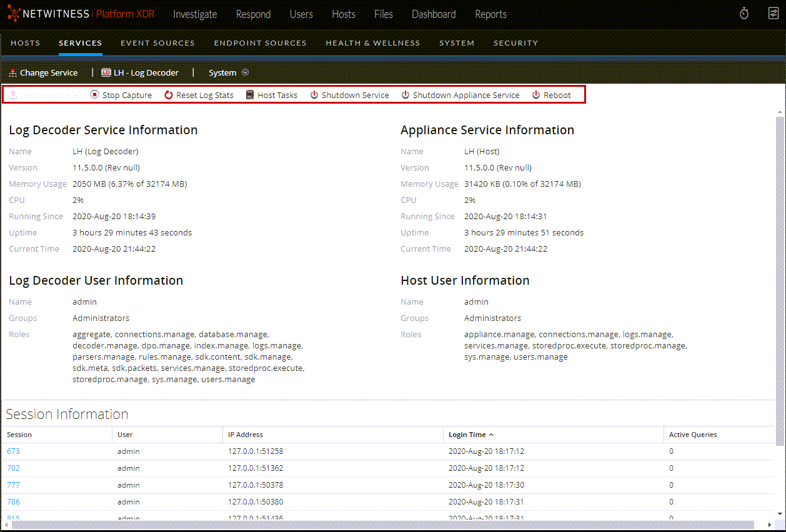The height and width of the screenshot is (532, 786).
Task: Open the Investigate menu
Action: click(195, 14)
